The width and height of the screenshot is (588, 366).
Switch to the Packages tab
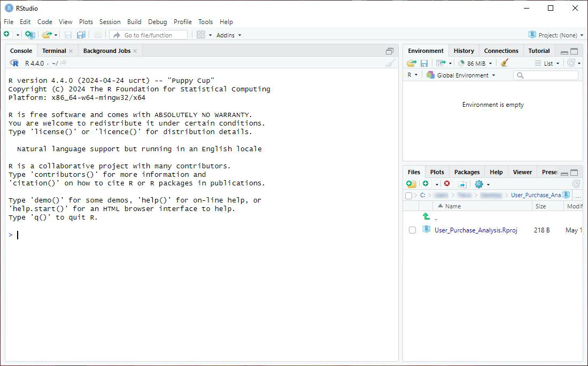click(467, 172)
